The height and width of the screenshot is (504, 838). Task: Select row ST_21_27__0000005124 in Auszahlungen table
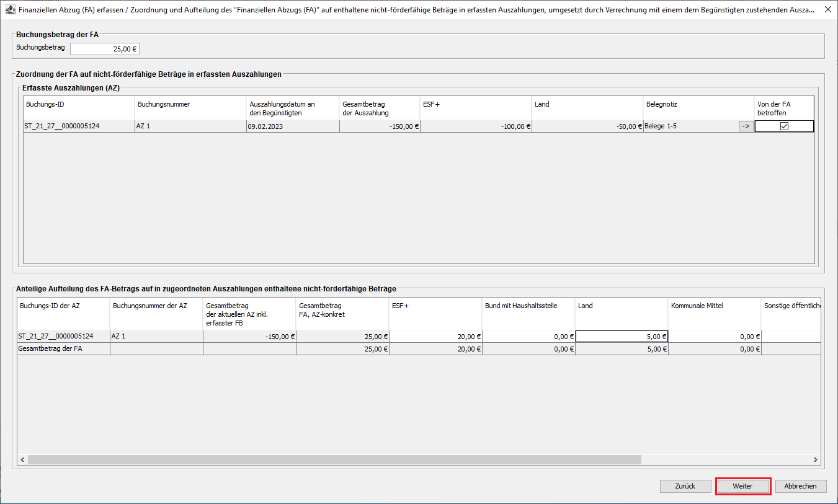pos(79,126)
